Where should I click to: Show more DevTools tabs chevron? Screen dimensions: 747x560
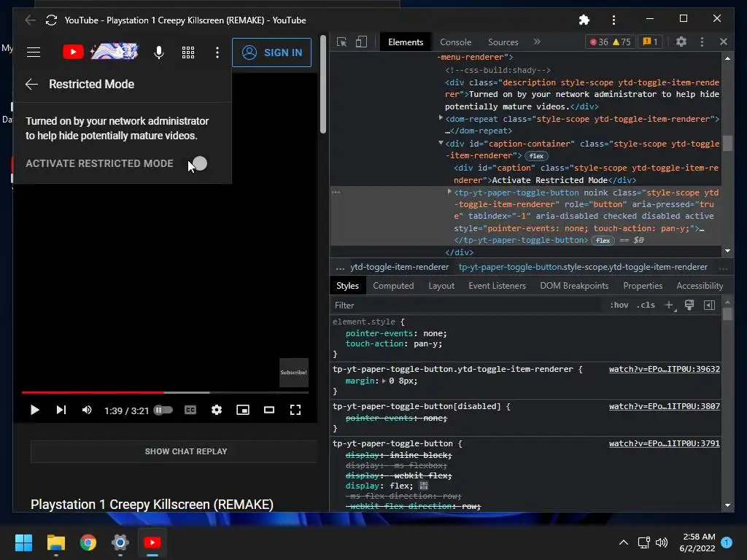(537, 42)
